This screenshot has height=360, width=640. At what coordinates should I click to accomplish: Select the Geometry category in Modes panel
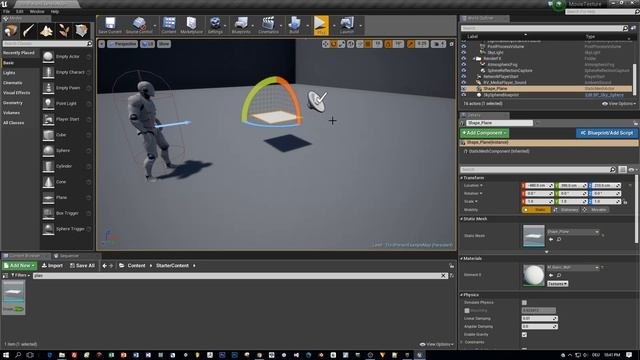13,103
